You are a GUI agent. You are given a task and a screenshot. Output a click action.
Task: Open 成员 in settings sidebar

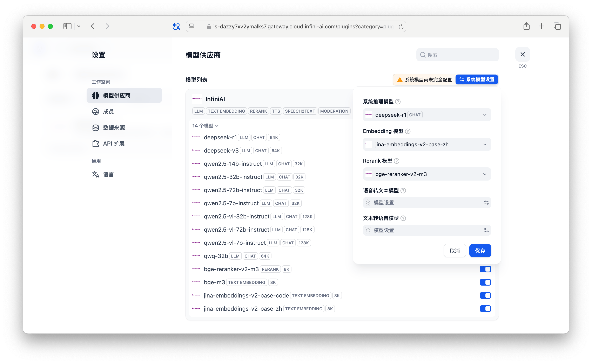point(108,111)
